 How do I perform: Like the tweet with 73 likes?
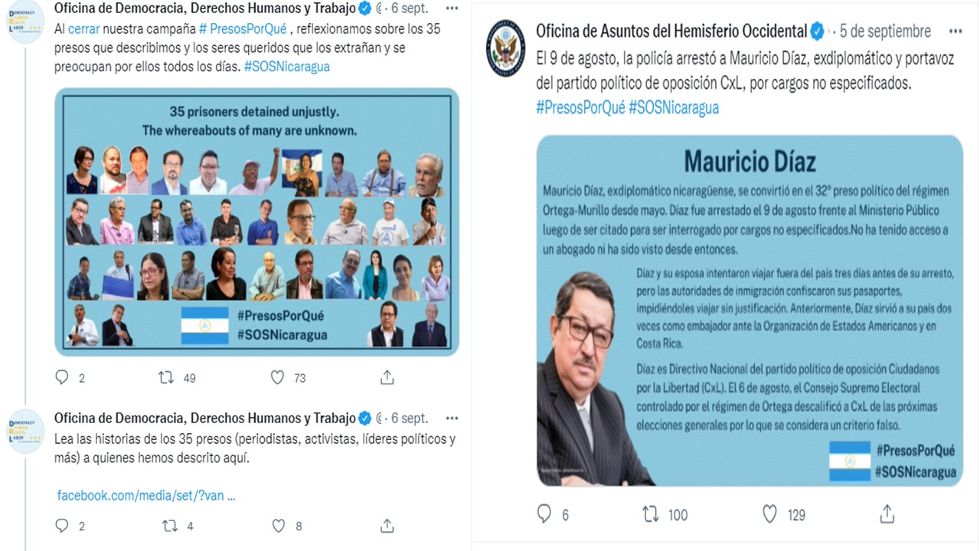[x=278, y=377]
